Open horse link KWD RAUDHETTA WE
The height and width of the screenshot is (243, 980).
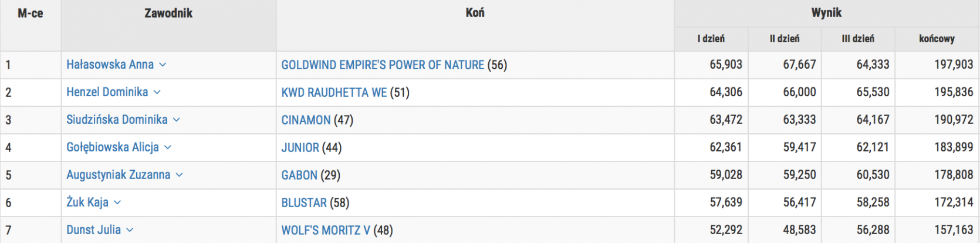pyautogui.click(x=334, y=93)
